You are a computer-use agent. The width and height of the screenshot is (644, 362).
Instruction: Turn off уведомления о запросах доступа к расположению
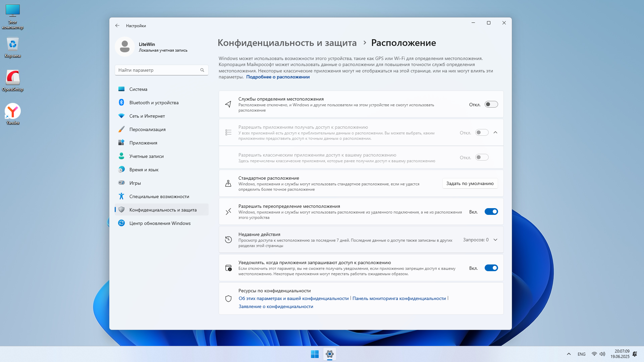[491, 268]
